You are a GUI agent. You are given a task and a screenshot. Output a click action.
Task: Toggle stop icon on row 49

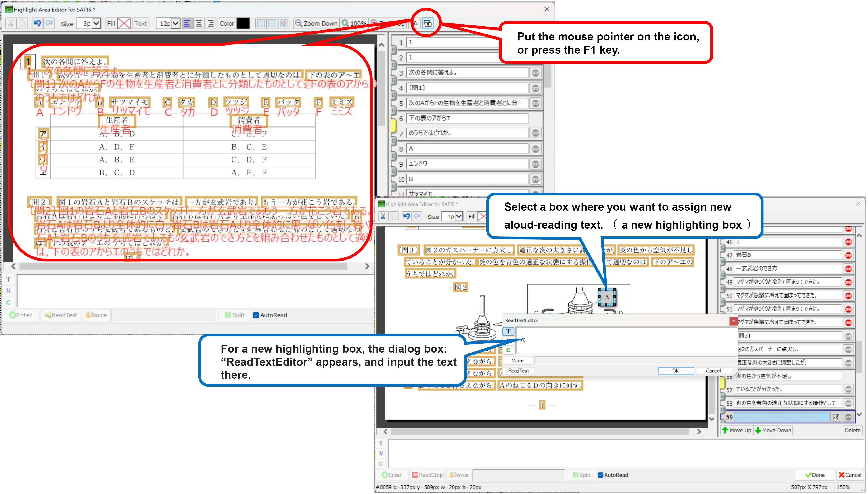tap(848, 282)
